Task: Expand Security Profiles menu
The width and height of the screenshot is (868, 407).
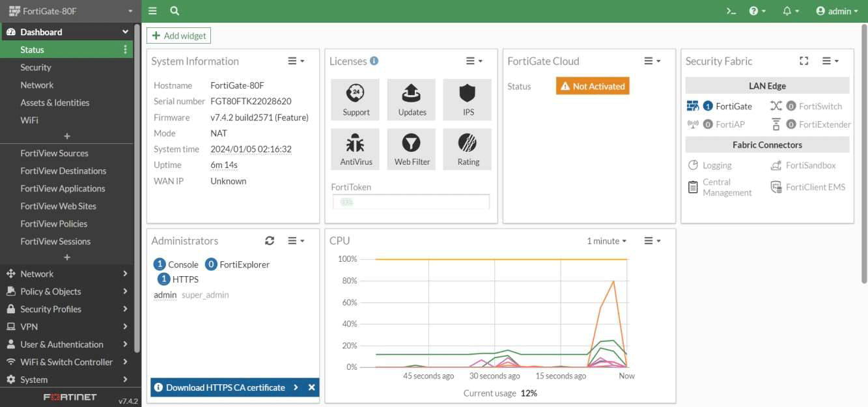Action: point(66,309)
